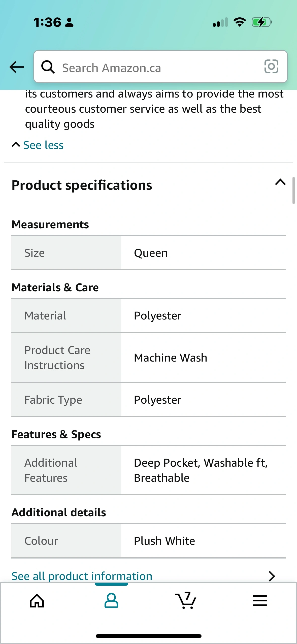297x644 pixels.
Task: Tap the Wi-Fi status icon
Action: (x=240, y=22)
